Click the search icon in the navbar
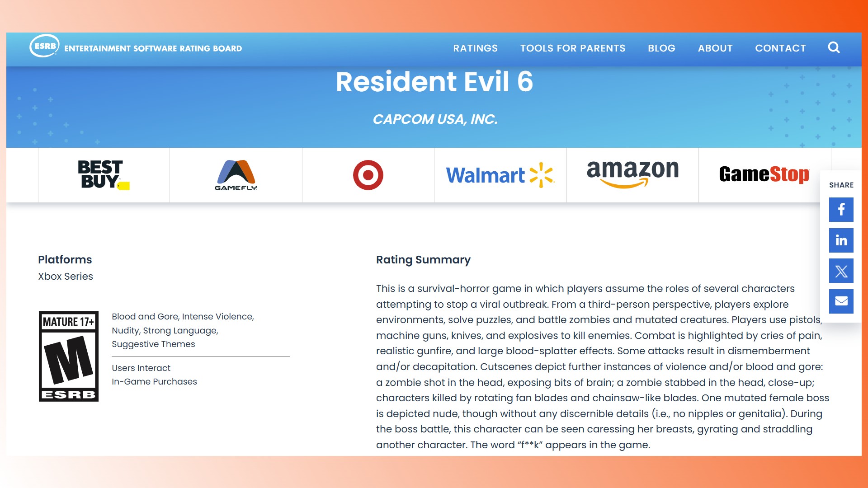Image resolution: width=868 pixels, height=488 pixels. (x=834, y=47)
